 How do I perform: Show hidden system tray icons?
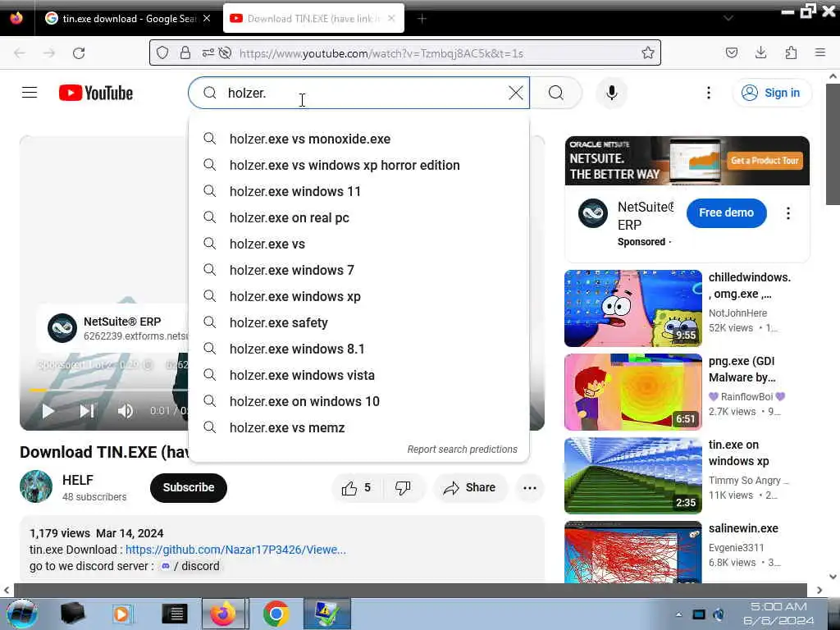click(678, 614)
